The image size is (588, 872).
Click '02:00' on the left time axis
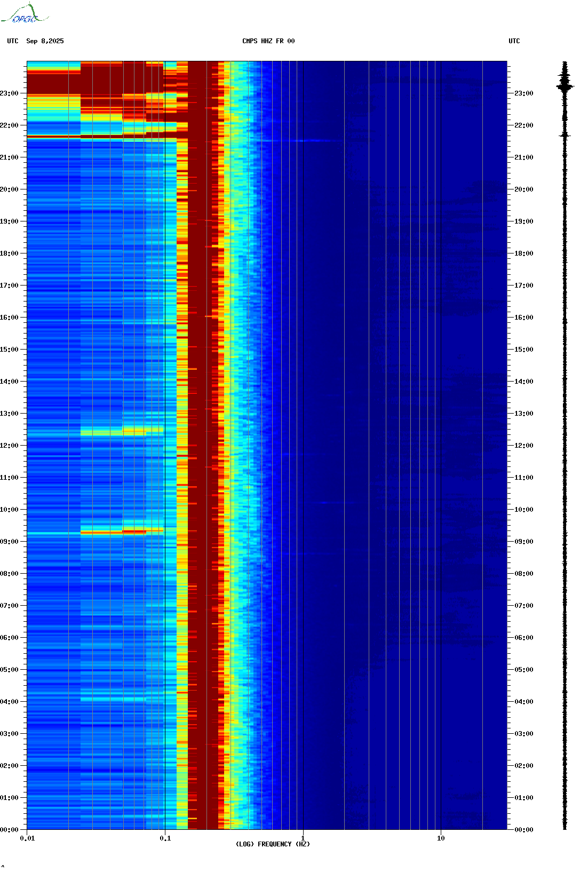pyautogui.click(x=9, y=766)
